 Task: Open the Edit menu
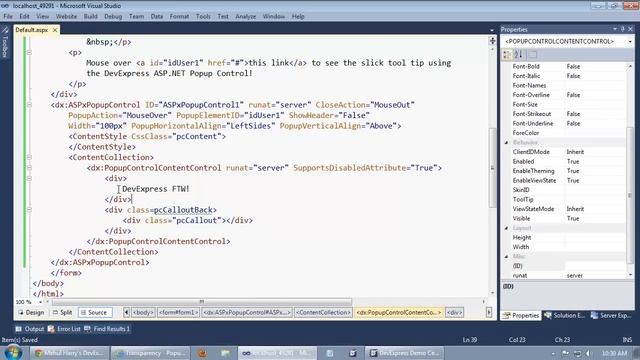(24, 16)
